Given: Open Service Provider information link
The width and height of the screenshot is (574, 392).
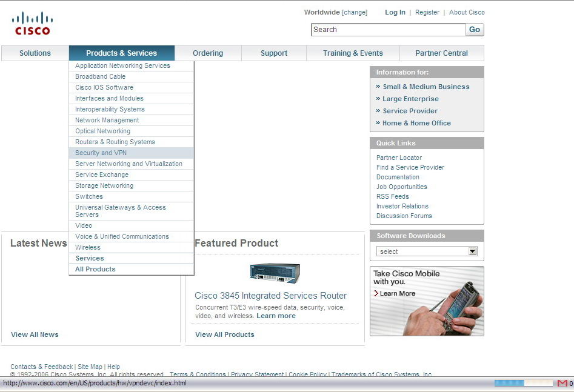Looking at the screenshot, I should click(410, 111).
